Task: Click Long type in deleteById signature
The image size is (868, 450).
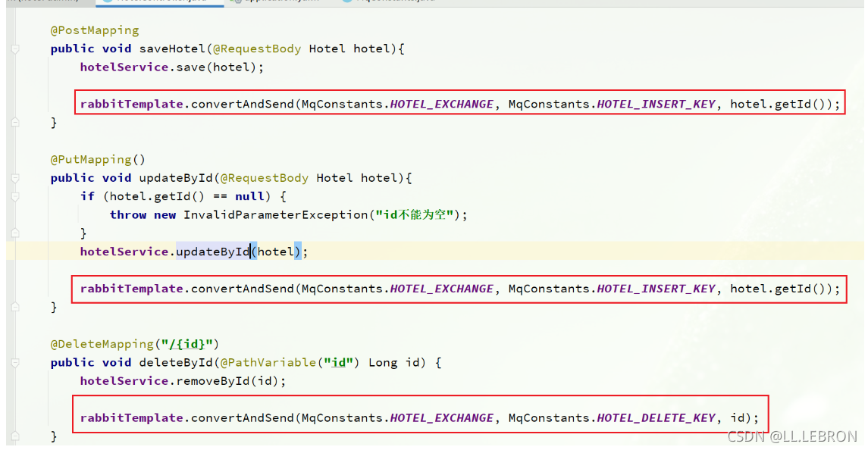Action: click(x=383, y=363)
